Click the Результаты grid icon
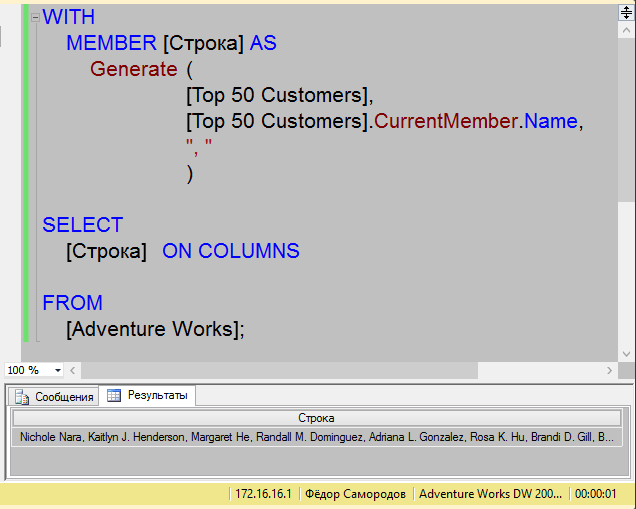Viewport: 636px width, 509px height. [114, 395]
